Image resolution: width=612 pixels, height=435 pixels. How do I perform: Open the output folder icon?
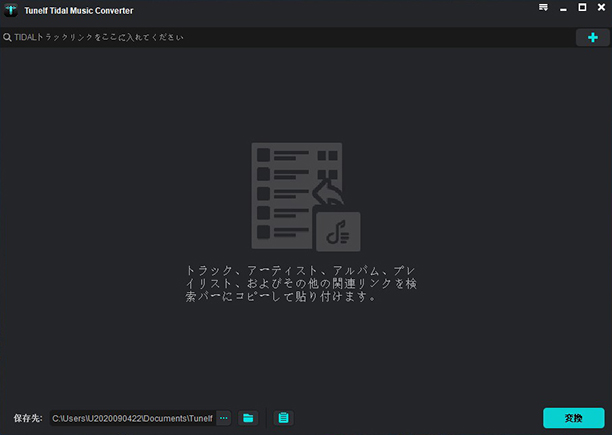coord(248,418)
